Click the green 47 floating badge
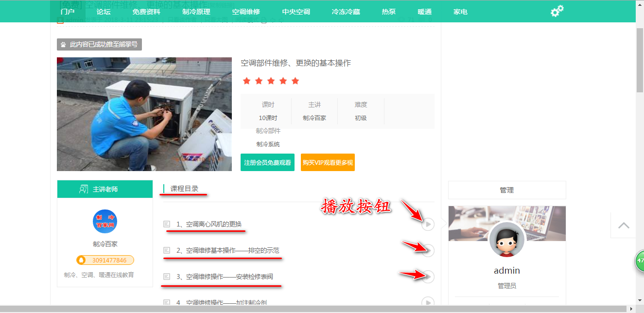Viewport: 644px width, 313px height. pyautogui.click(x=640, y=261)
